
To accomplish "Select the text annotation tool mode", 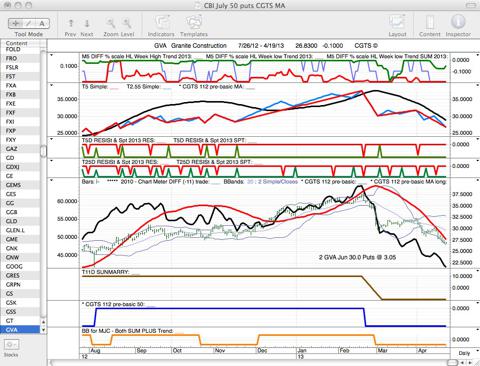I will click(42, 23).
